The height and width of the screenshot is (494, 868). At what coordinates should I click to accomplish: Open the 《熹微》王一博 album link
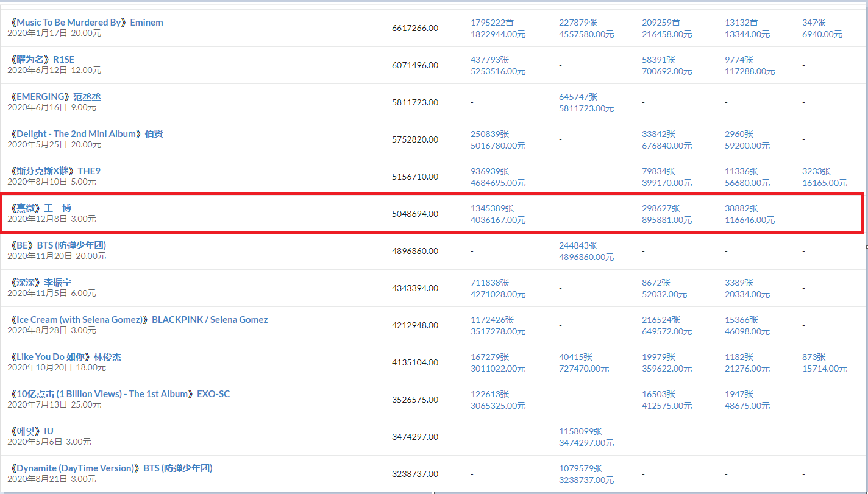(x=41, y=208)
